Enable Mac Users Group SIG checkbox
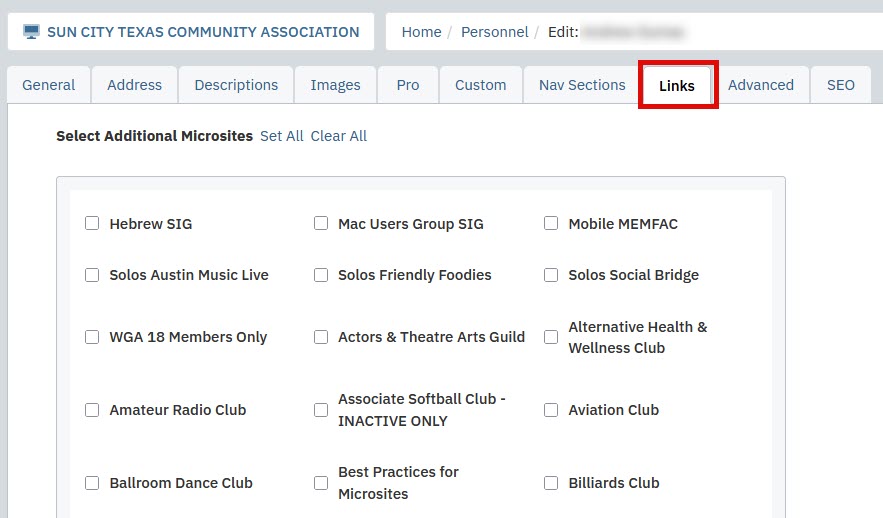Screen dimensions: 883x518 pyautogui.click(x=321, y=224)
